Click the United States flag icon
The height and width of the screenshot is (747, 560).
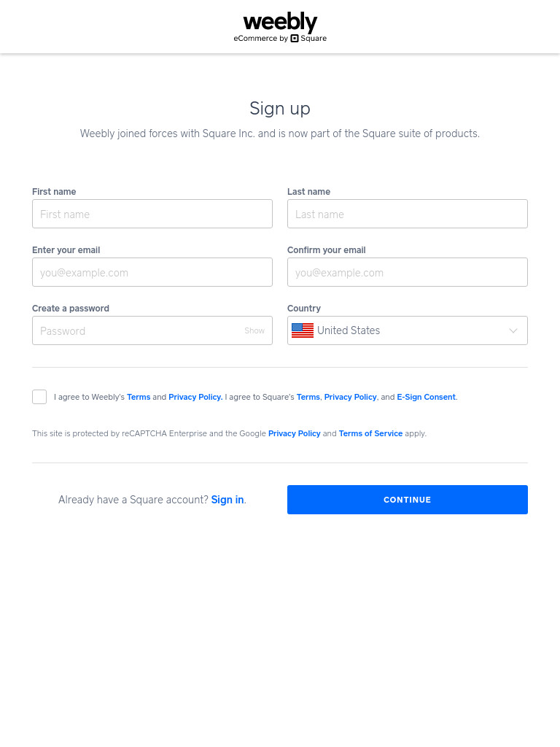303,330
